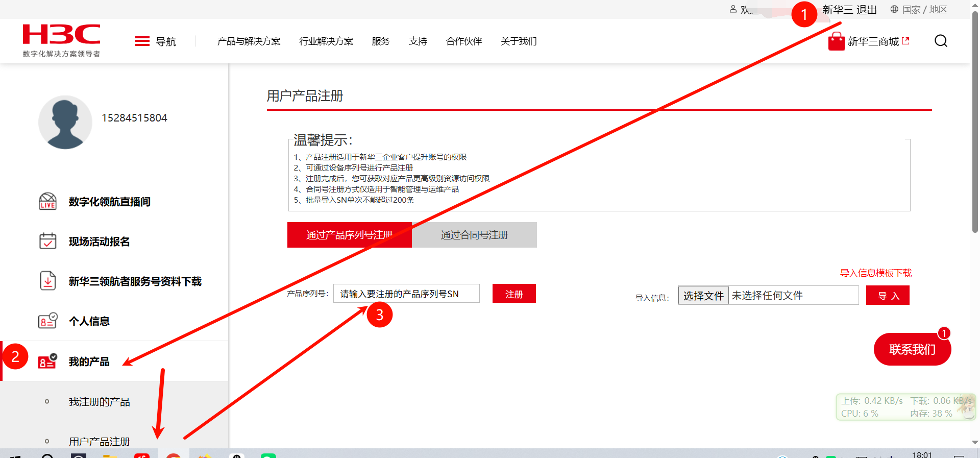
Task: Click the search magnifier icon
Action: (941, 41)
